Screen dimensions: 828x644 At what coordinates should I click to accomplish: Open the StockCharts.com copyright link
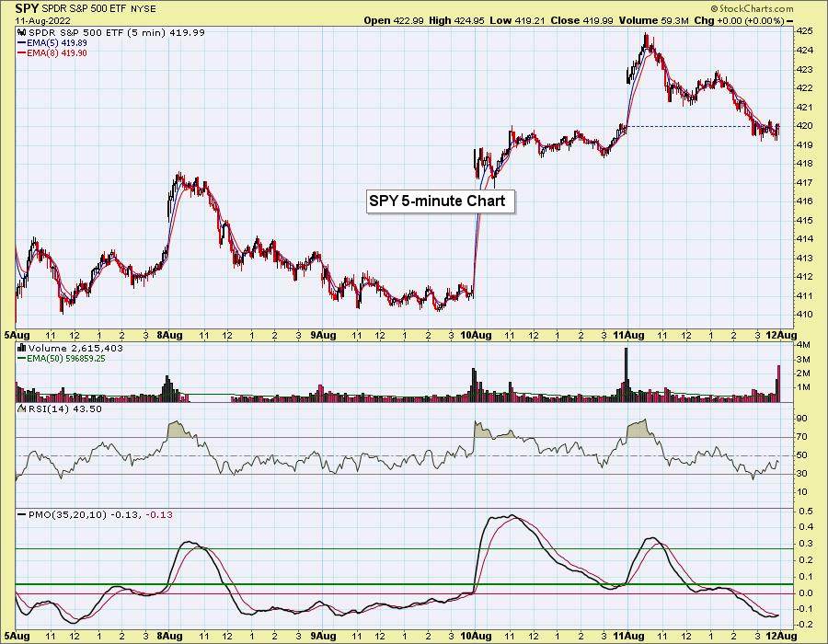click(x=752, y=8)
